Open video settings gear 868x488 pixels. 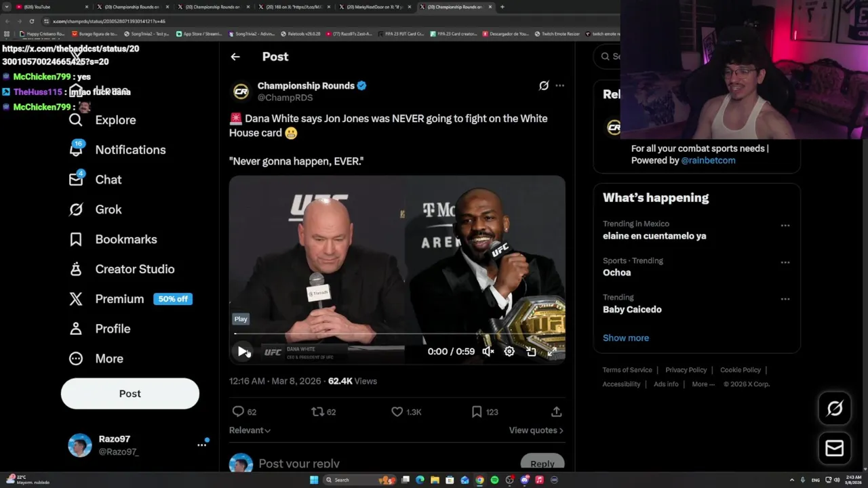click(509, 351)
